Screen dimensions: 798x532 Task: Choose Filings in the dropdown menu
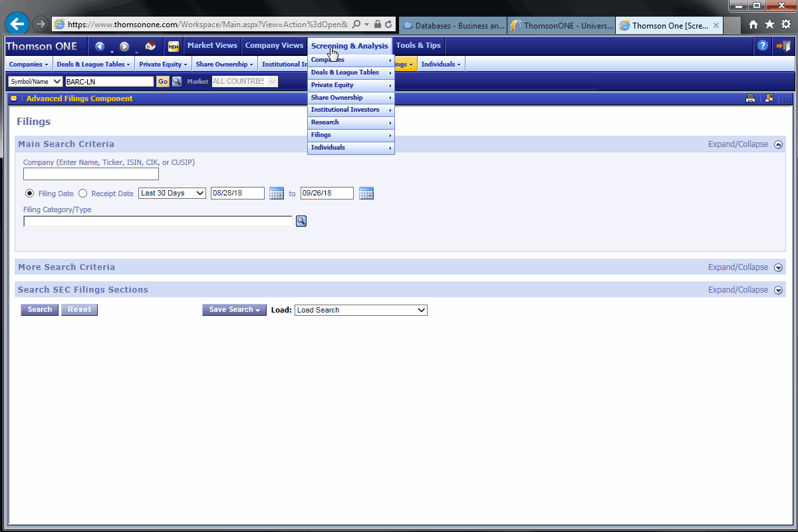pos(351,135)
